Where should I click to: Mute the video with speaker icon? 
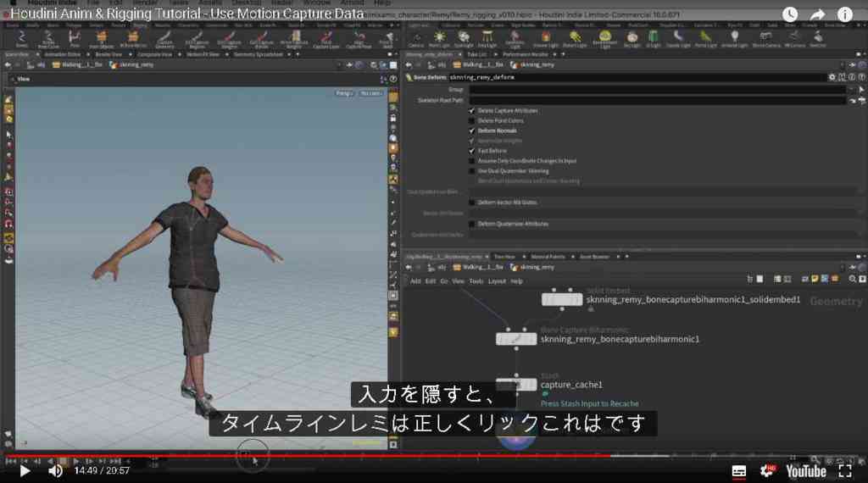coord(55,471)
